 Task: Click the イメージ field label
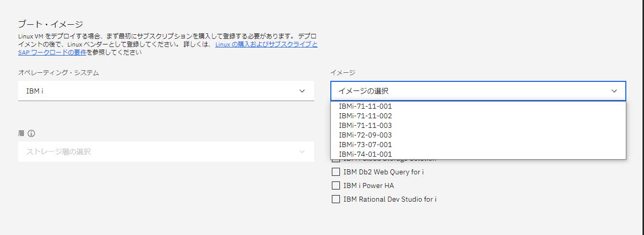pos(342,73)
